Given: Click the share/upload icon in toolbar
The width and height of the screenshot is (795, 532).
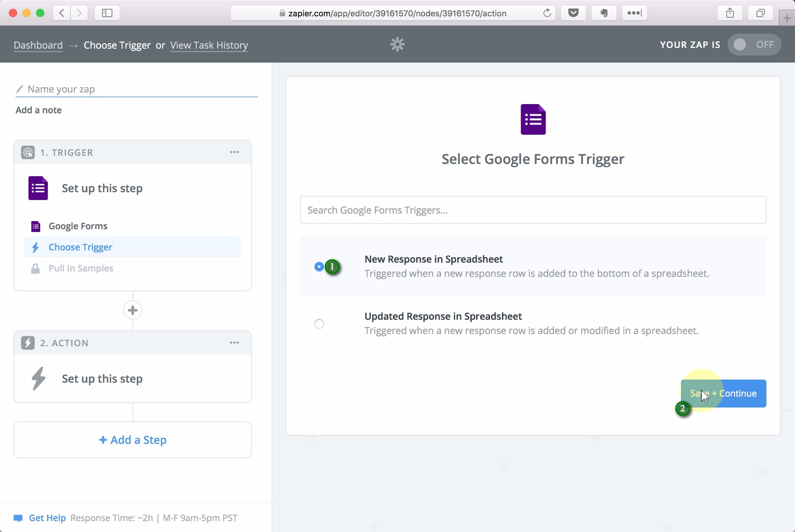Looking at the screenshot, I should click(x=730, y=13).
